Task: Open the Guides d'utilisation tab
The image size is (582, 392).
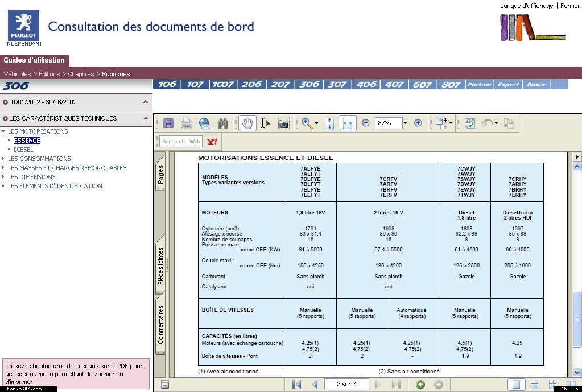Action: (34, 60)
